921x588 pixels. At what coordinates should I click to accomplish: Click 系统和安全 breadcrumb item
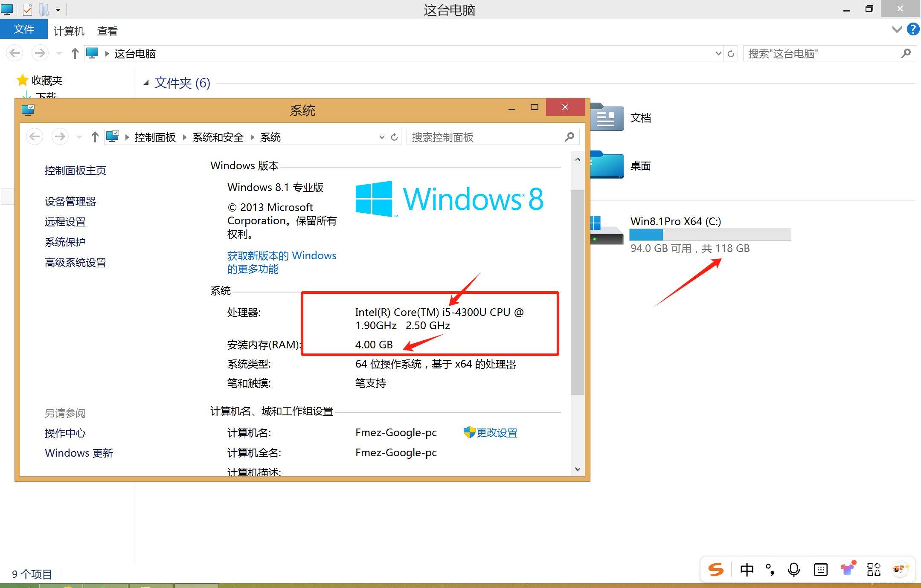(218, 137)
